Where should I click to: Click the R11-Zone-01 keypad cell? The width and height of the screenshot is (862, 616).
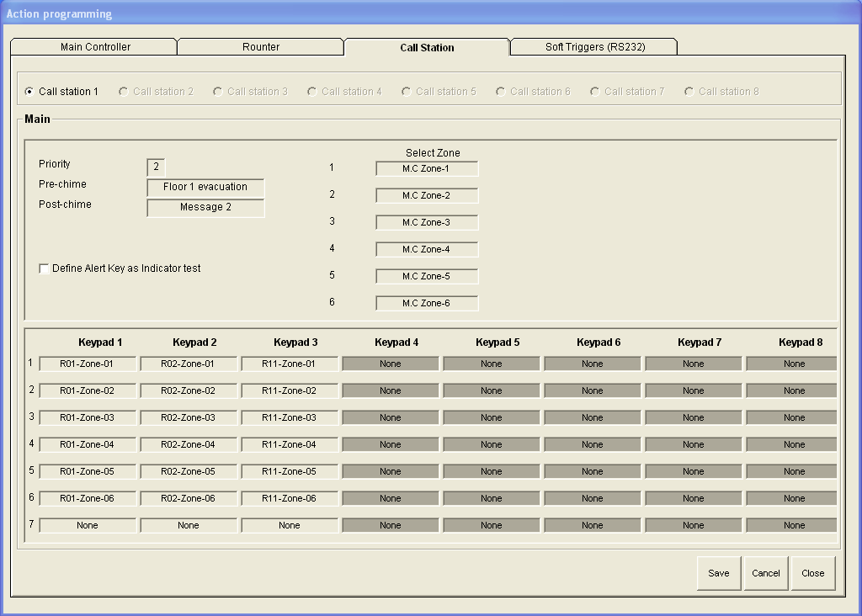pos(290,364)
